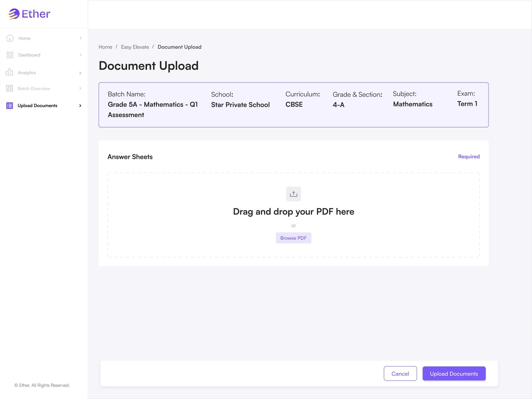Viewport: 532px width, 399px height.
Task: Click Document Upload breadcrumb
Action: point(180,47)
